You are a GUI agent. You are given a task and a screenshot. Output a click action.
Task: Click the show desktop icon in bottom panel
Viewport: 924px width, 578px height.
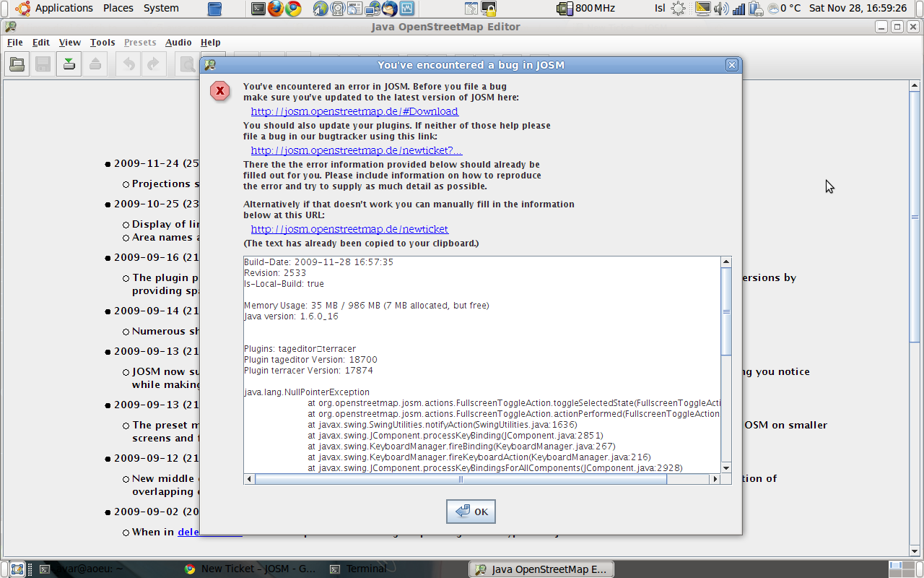(x=17, y=569)
